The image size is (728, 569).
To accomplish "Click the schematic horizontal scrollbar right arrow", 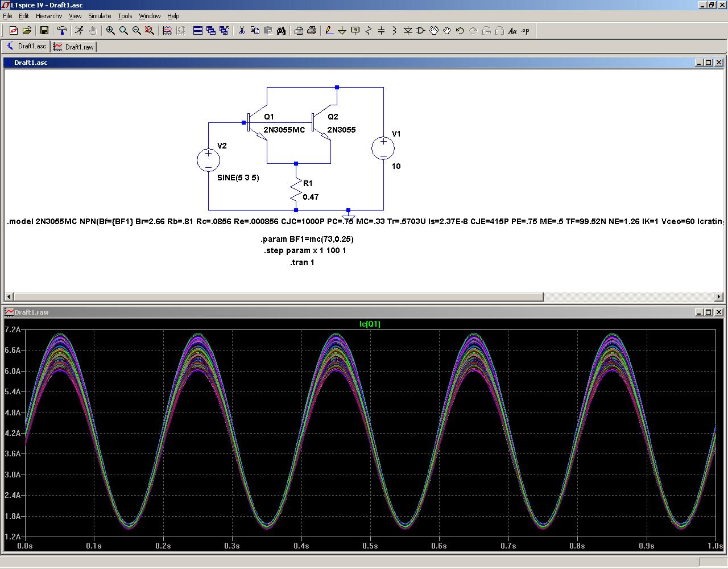I will [x=719, y=296].
